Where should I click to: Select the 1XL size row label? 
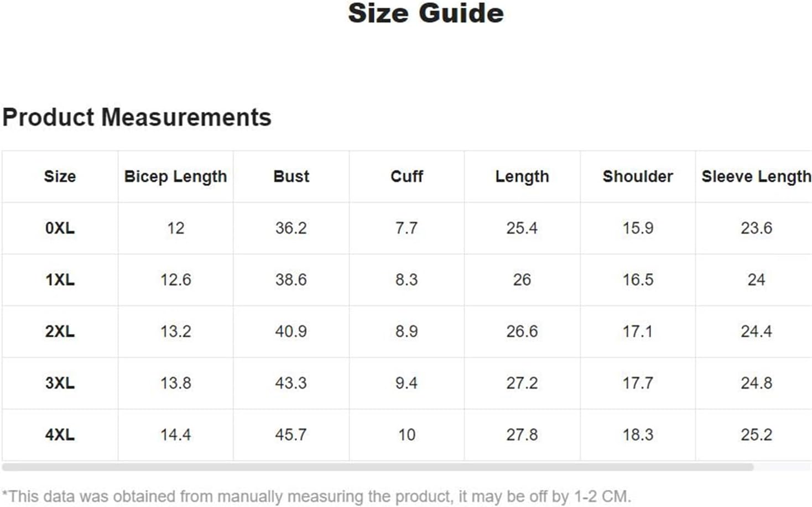click(60, 280)
